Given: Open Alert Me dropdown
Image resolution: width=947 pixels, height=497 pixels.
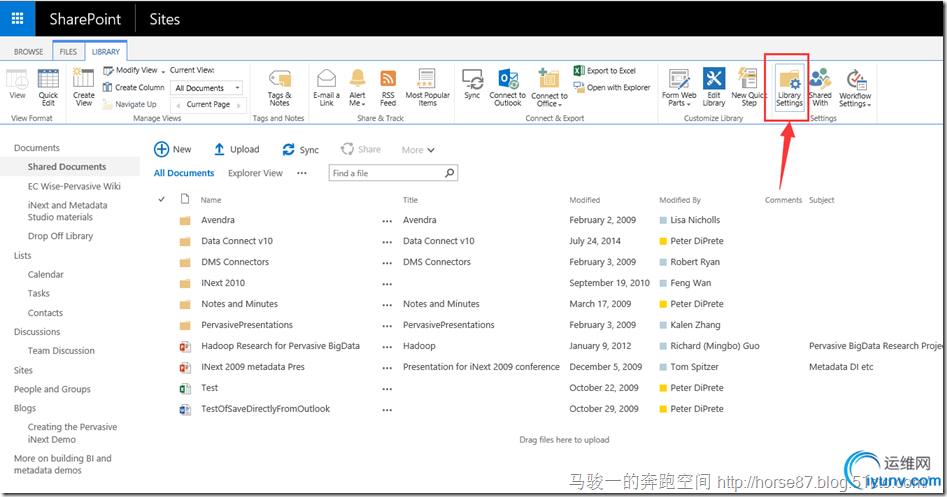Looking at the screenshot, I should coord(358,88).
